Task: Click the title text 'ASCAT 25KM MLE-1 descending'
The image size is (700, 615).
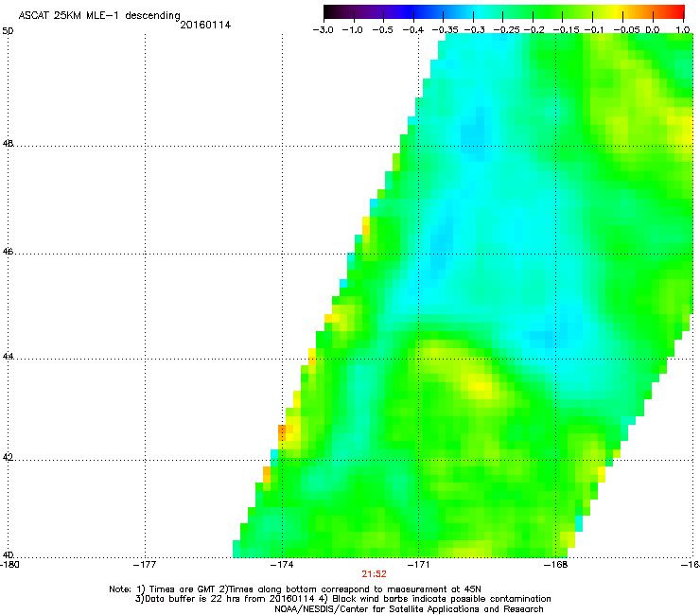Action: [x=99, y=16]
